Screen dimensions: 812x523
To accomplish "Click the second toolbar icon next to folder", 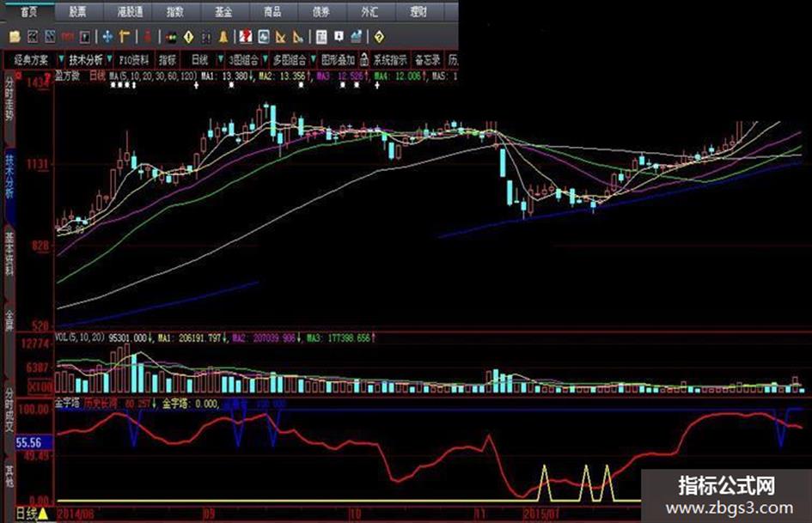I will [x=32, y=36].
